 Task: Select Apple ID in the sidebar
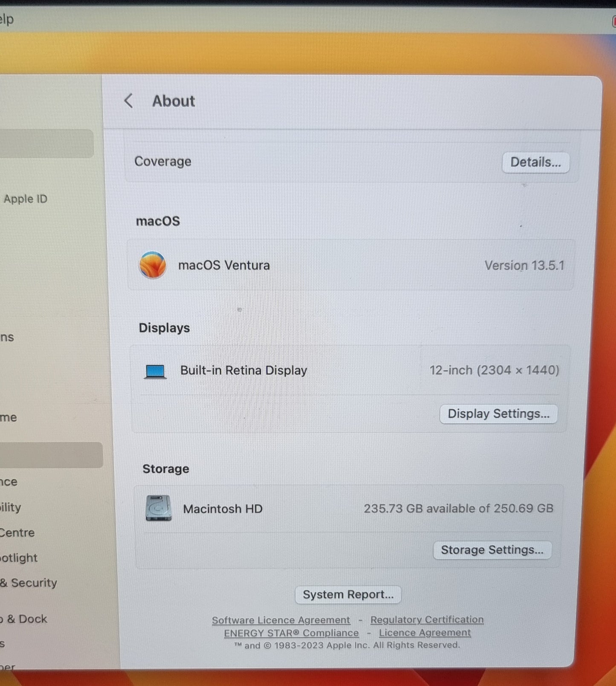pyautogui.click(x=26, y=199)
